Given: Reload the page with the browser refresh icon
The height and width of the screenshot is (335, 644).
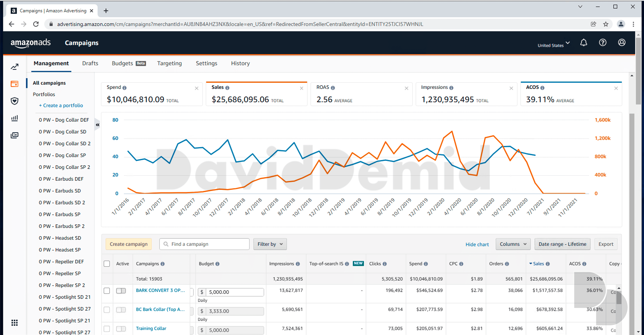Looking at the screenshot, I should pos(36,24).
